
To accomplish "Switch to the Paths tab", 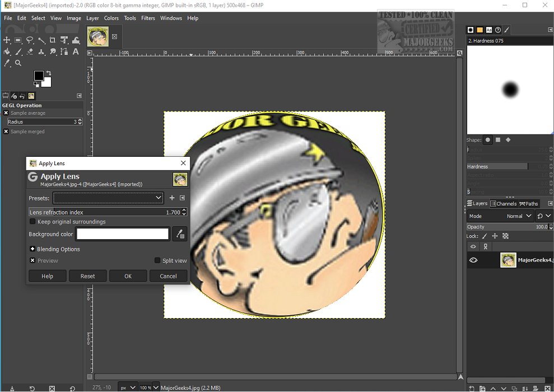I will point(529,203).
